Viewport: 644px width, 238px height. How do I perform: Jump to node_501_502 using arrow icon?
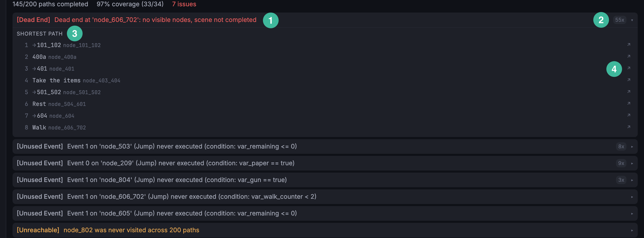pyautogui.click(x=629, y=92)
